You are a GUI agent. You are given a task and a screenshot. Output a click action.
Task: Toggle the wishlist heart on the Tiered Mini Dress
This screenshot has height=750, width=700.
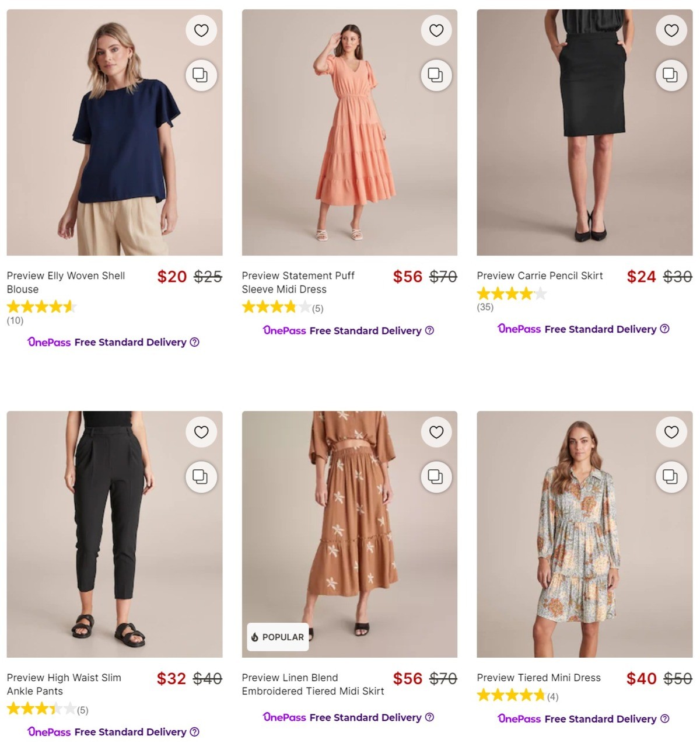pyautogui.click(x=671, y=432)
